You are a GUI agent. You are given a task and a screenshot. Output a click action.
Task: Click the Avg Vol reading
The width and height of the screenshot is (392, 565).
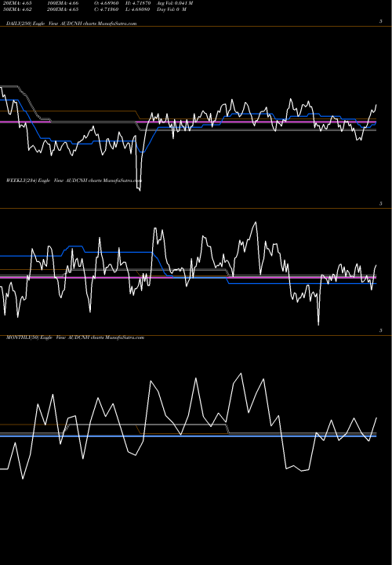tap(175, 3)
